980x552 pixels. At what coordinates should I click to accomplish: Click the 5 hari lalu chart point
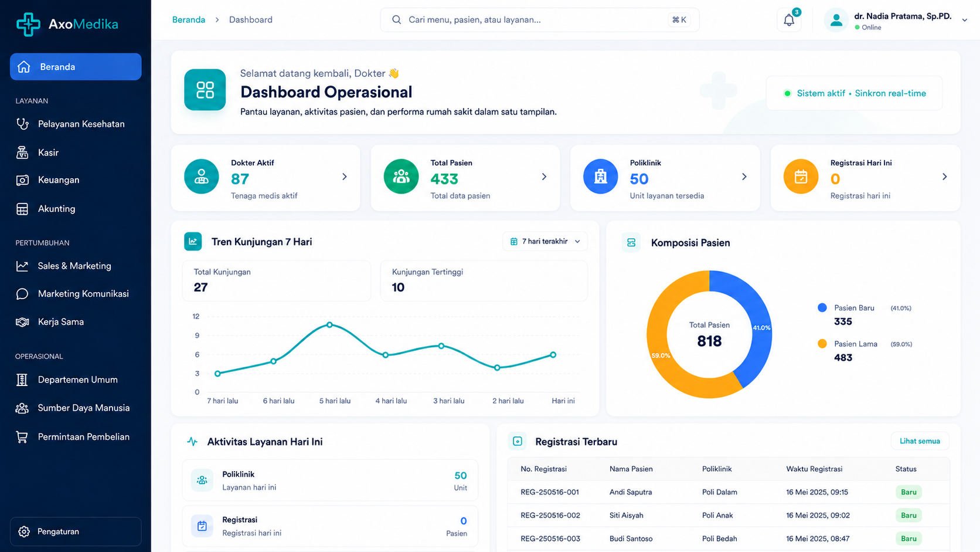click(329, 324)
